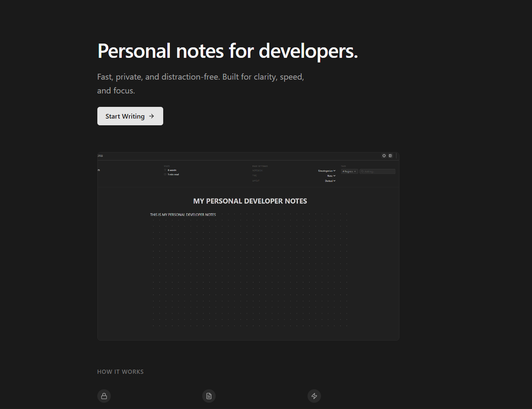The image size is (532, 409).
Task: Click the lightning bolt icon
Action: coord(314,396)
